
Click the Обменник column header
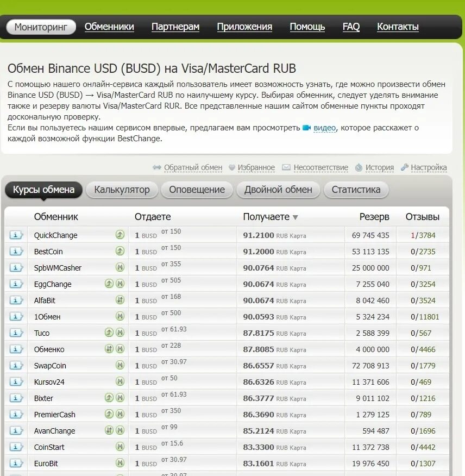coord(56,217)
